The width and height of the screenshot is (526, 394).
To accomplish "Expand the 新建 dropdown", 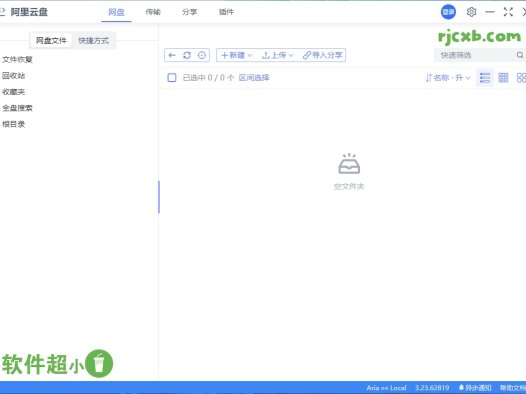I will pyautogui.click(x=236, y=55).
